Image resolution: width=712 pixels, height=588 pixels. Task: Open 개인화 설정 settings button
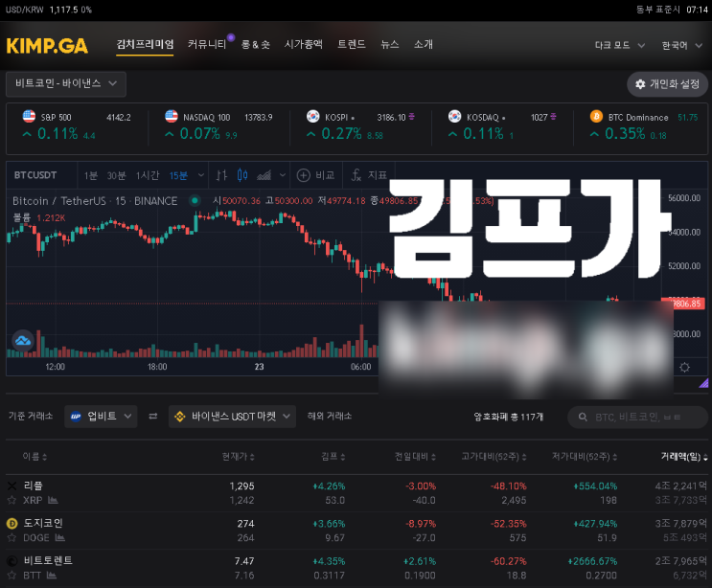coord(667,84)
